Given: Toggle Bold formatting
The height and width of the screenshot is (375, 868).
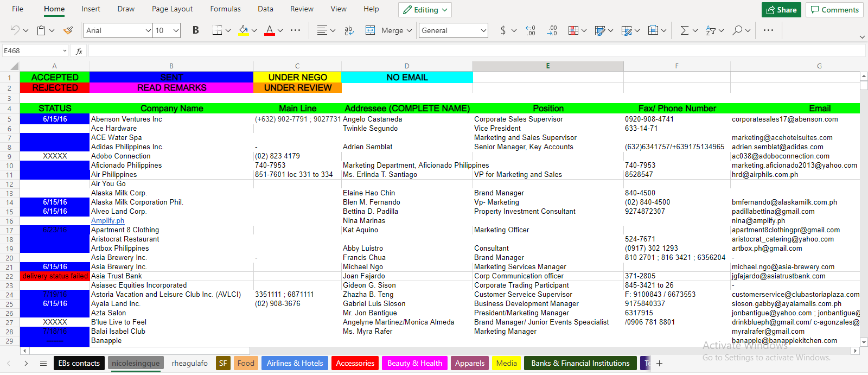Looking at the screenshot, I should (196, 30).
